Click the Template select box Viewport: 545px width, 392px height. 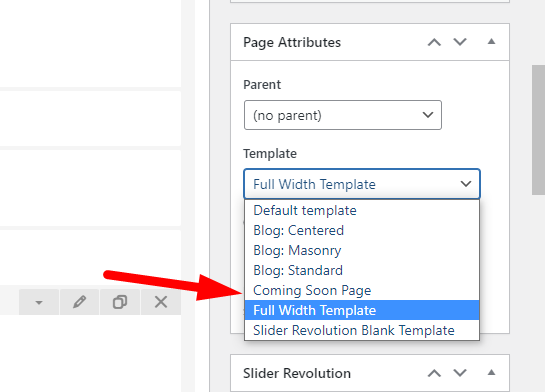pyautogui.click(x=362, y=184)
